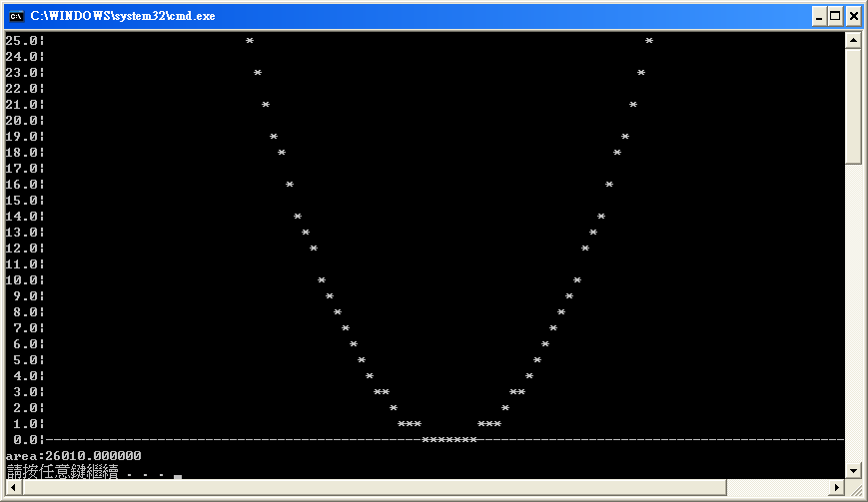868x502 pixels.
Task: Click the asterisk row on the 0.0 axis
Action: point(448,440)
